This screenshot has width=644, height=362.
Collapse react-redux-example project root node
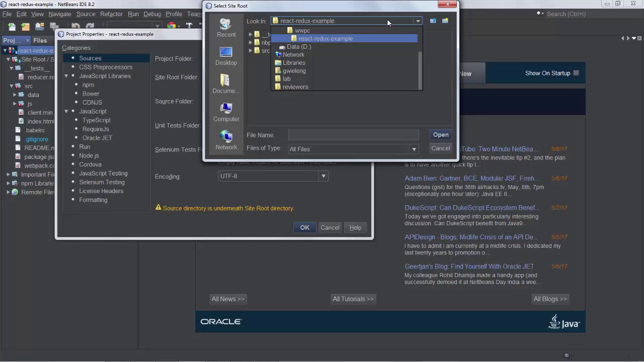click(5, 50)
